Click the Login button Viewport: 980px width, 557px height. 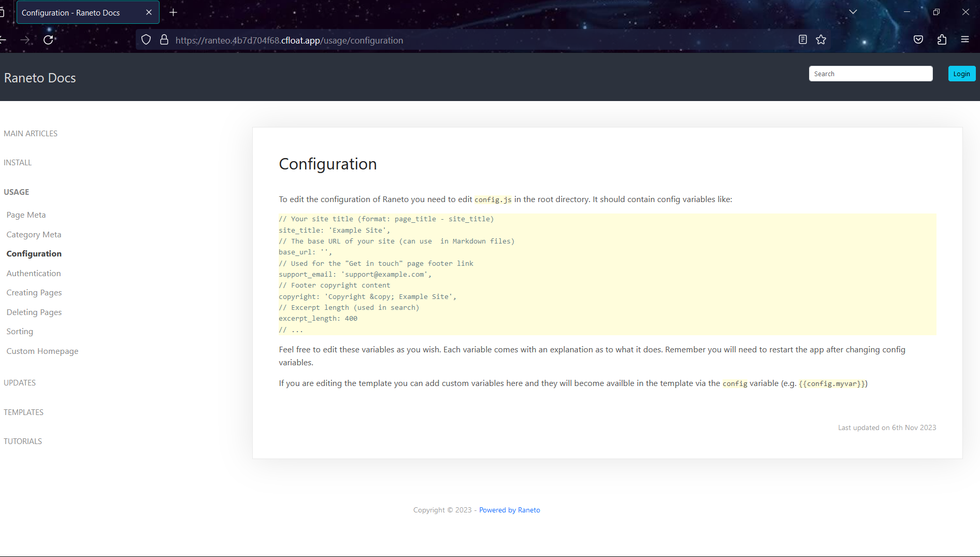[x=961, y=74]
